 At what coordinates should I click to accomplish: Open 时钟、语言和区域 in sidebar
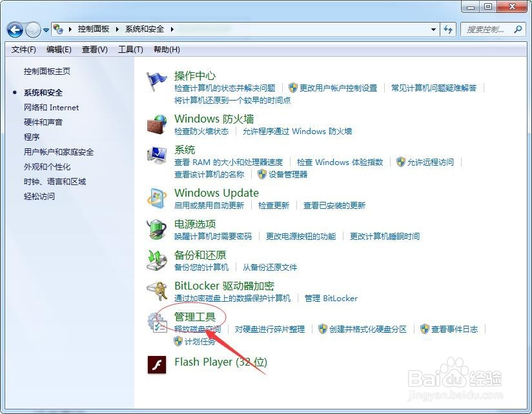(55, 182)
